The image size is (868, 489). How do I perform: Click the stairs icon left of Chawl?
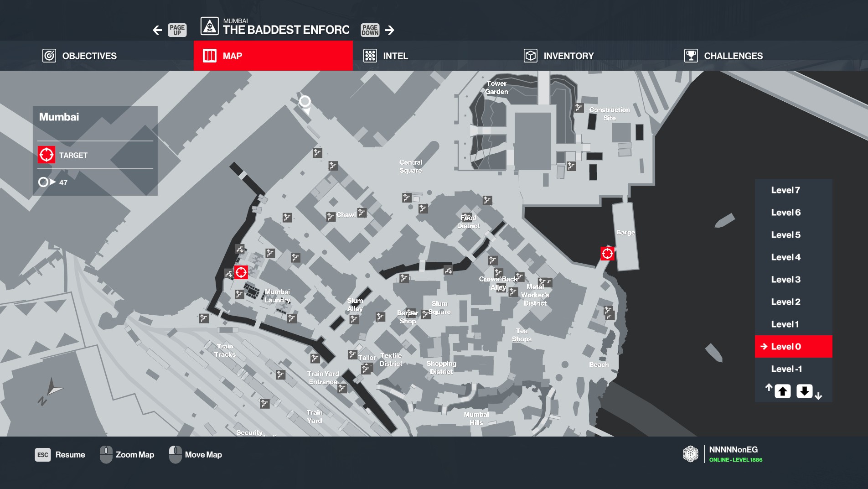pos(331,216)
